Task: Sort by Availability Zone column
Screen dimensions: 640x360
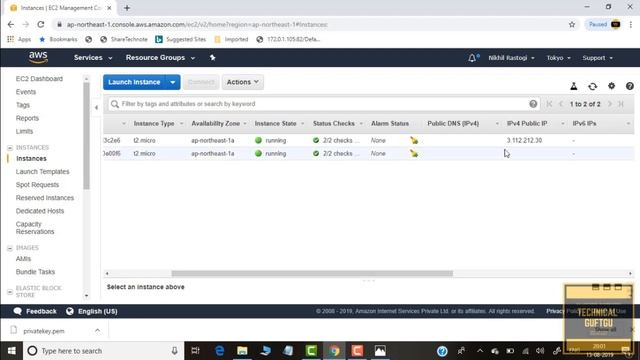Action: (216, 123)
